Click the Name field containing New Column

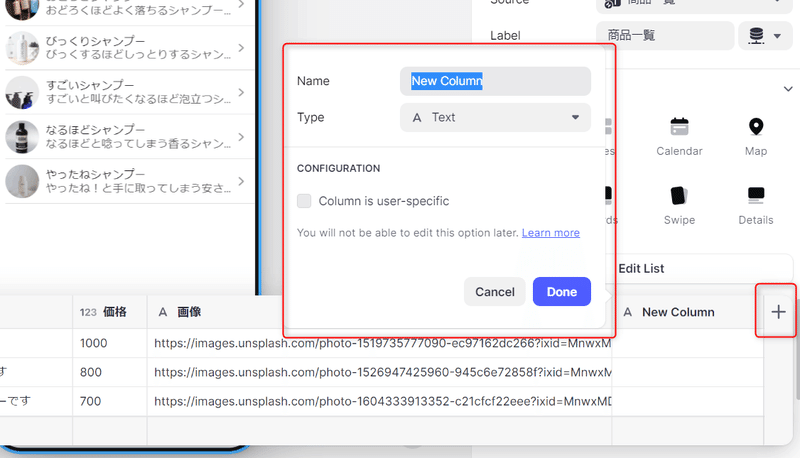[495, 81]
